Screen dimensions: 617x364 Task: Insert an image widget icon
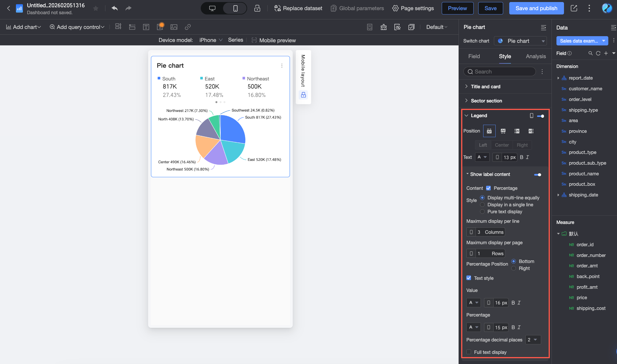(174, 27)
